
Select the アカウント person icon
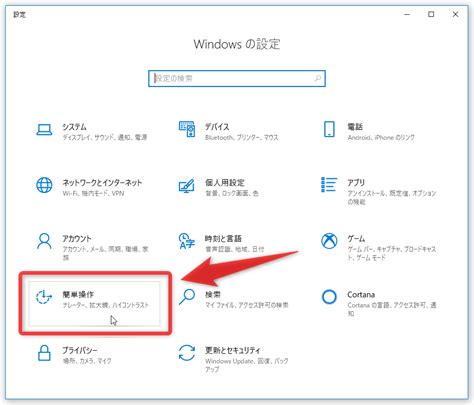coord(44,241)
